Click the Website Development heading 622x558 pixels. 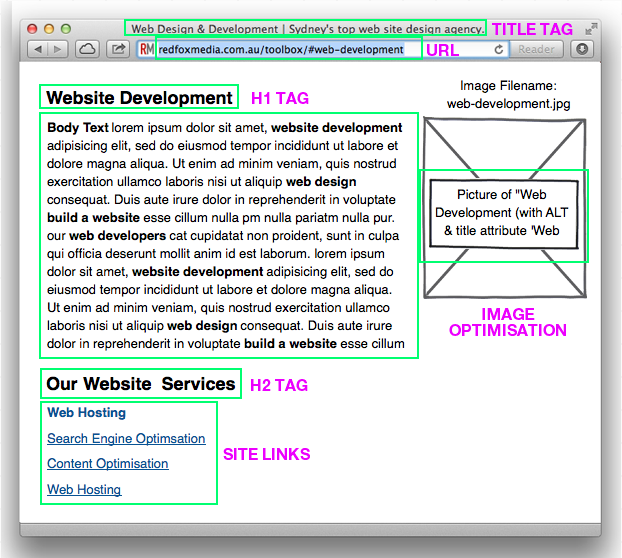pyautogui.click(x=139, y=98)
